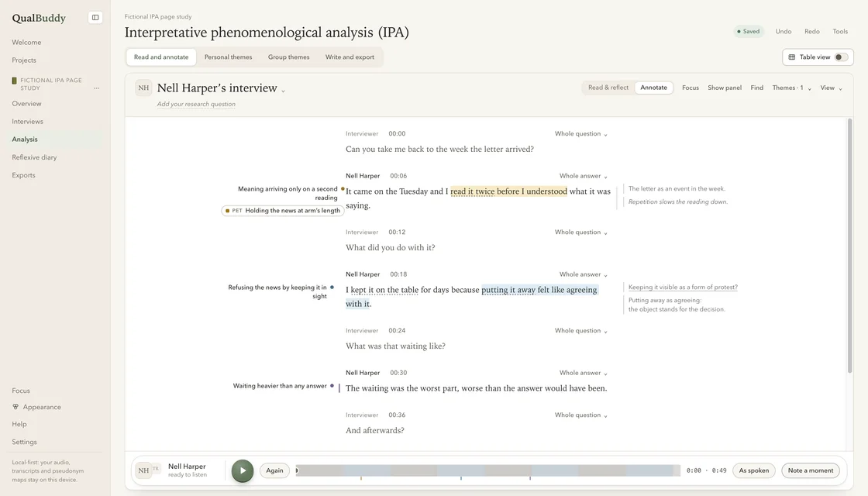Click 'Refusing the news by keeping it in sight'
868x496 pixels.
(277, 291)
